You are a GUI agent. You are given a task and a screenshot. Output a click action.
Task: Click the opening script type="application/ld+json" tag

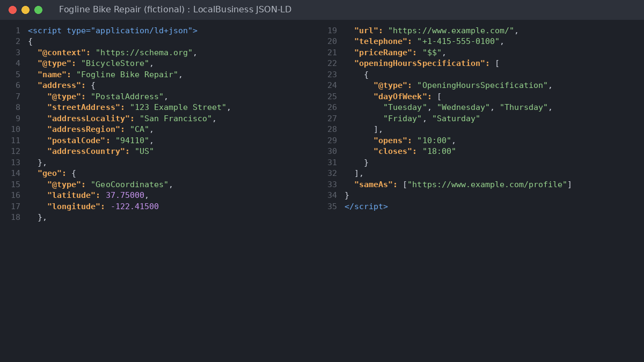click(x=113, y=31)
